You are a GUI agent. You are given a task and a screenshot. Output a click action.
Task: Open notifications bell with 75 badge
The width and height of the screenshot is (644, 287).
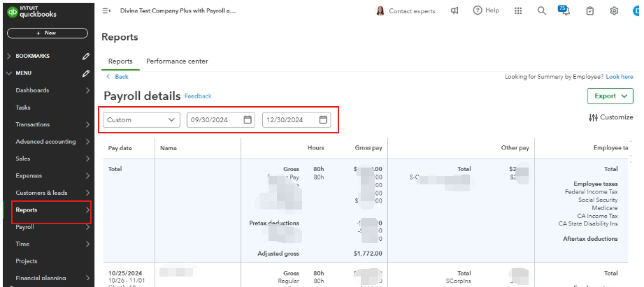[564, 10]
